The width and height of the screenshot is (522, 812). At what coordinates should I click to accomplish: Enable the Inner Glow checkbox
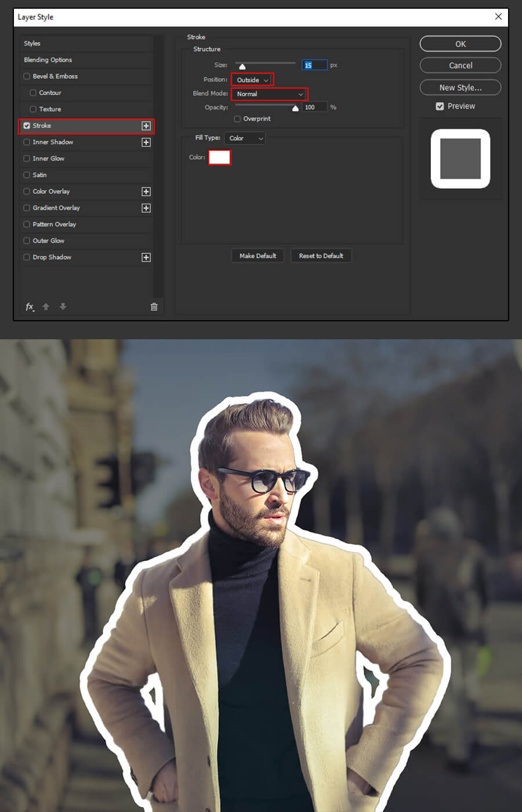(27, 158)
